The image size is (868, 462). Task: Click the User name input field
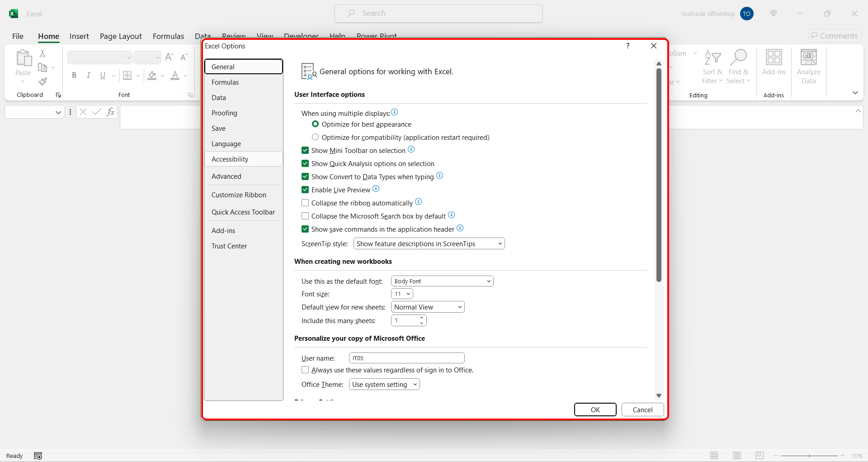407,358
